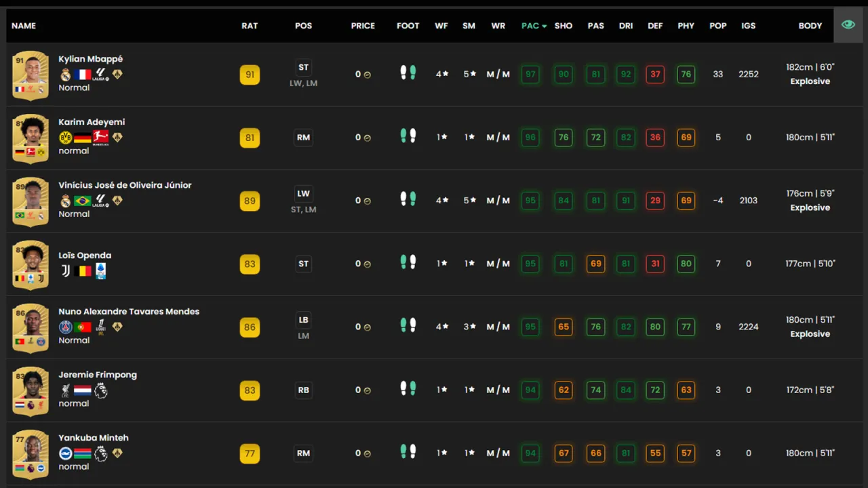This screenshot has height=488, width=868.
Task: Open Kylian Mbappé's player name link
Action: (90, 59)
